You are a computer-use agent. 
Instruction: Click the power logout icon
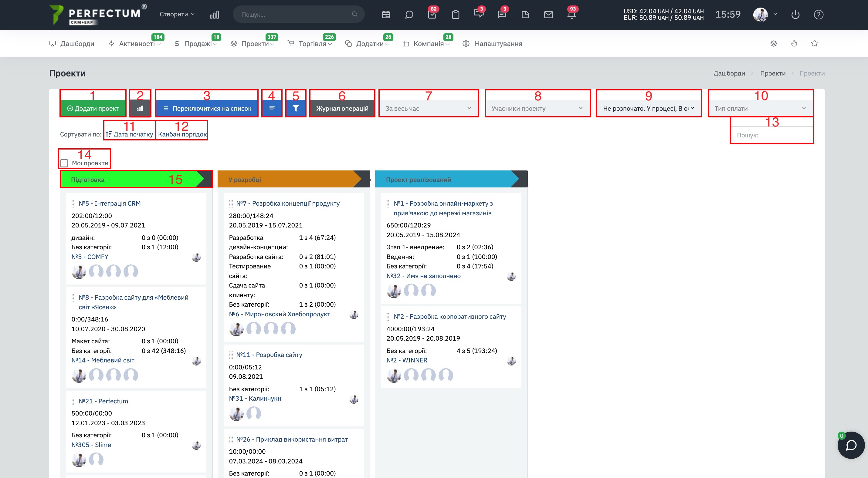click(x=795, y=15)
